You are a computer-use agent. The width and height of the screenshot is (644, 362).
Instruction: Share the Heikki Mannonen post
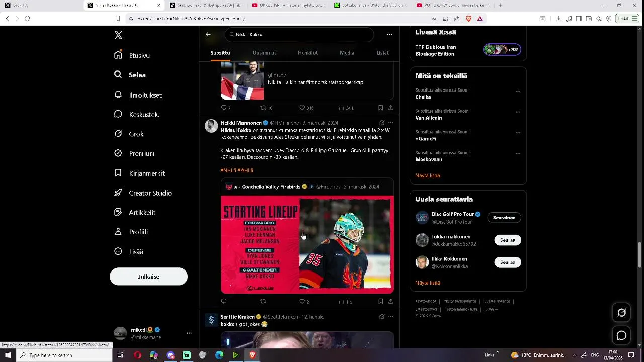coord(391,301)
